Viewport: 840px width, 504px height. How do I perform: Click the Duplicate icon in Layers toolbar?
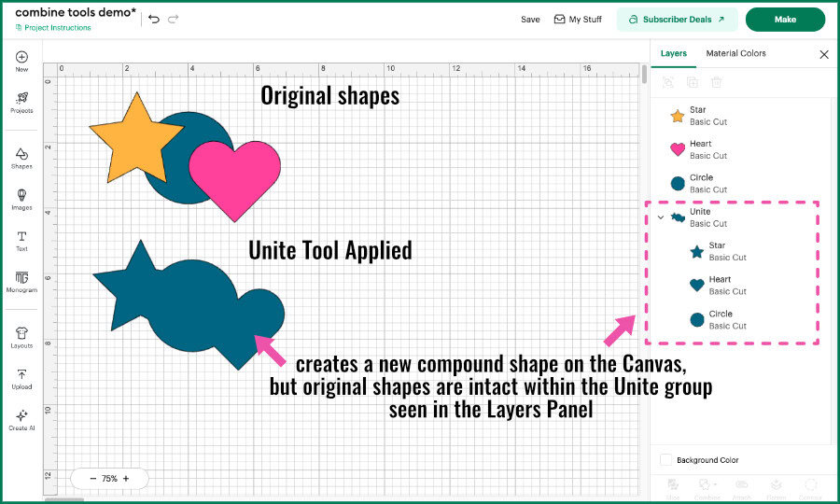(x=693, y=82)
